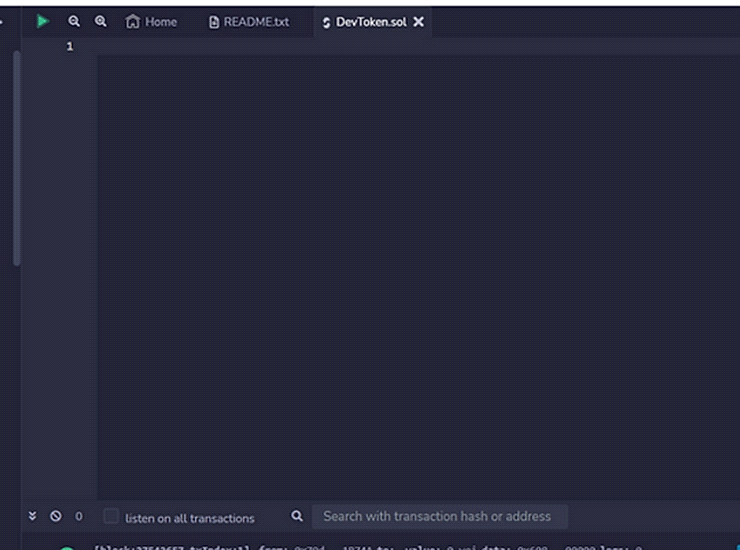Click the house icon on Home tab

click(132, 22)
